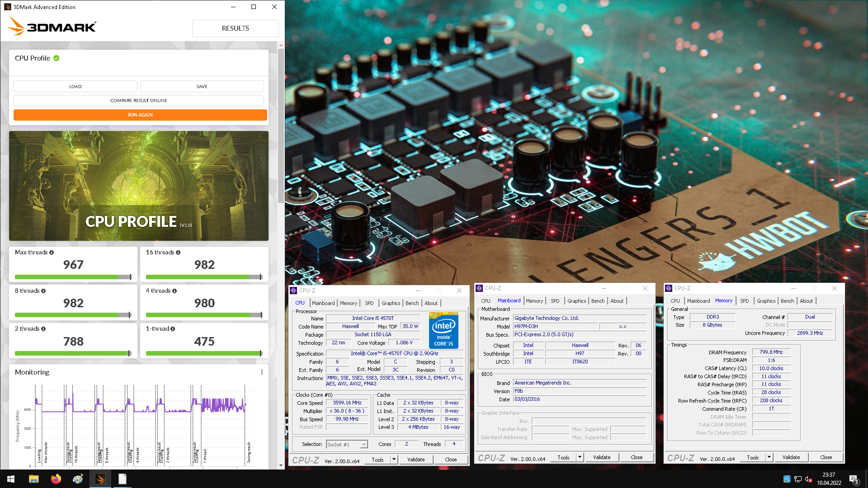Screen dimensions: 868x488
Task: Click the green check icon beside CPU Profile
Action: click(57, 58)
